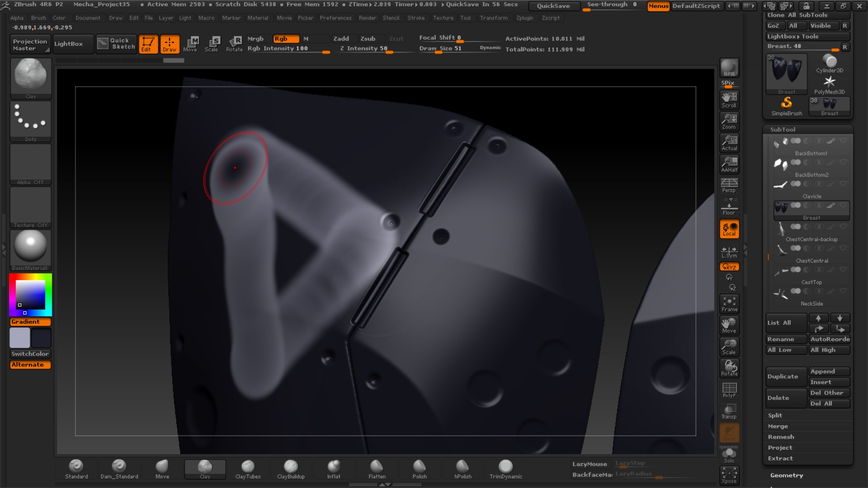
Task: Click the Scroll canvas icon
Action: [729, 100]
